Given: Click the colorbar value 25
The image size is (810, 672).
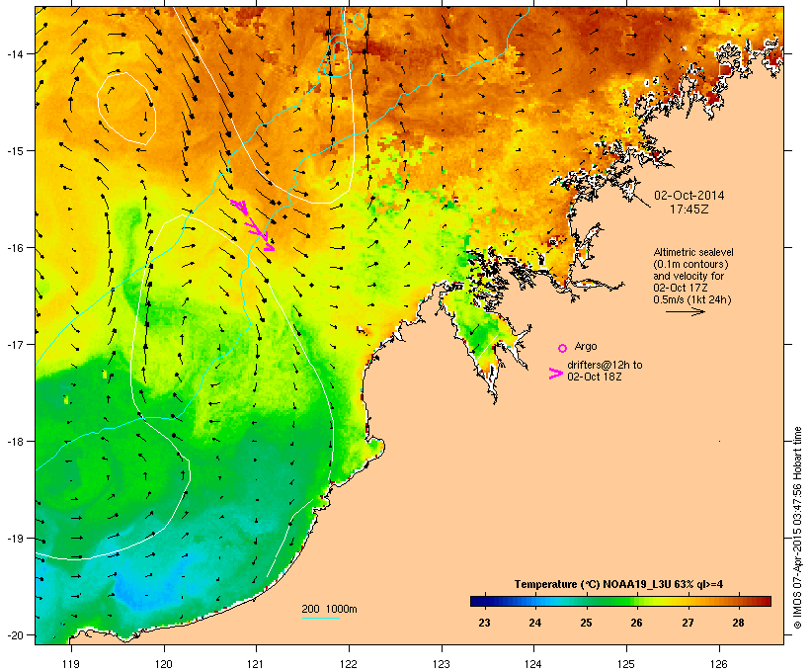Looking at the screenshot, I should (x=586, y=623).
